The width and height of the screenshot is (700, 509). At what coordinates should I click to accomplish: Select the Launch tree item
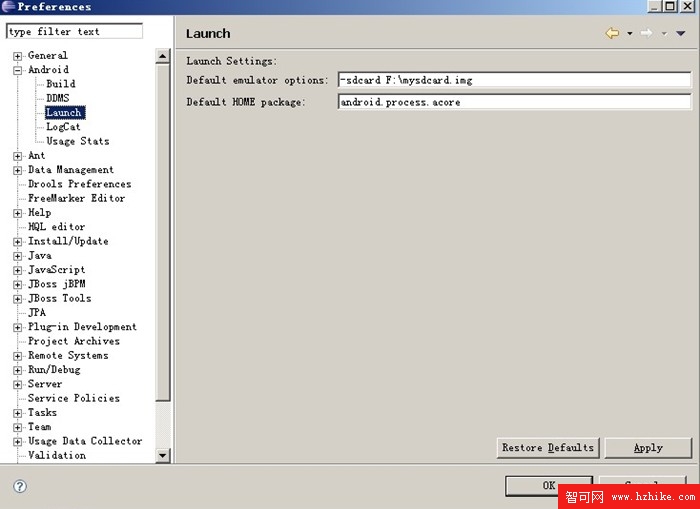[65, 113]
